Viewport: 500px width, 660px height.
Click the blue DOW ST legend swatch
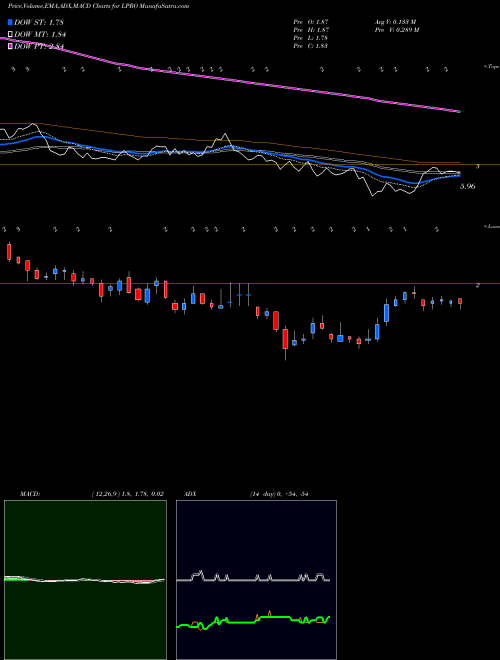[10, 22]
